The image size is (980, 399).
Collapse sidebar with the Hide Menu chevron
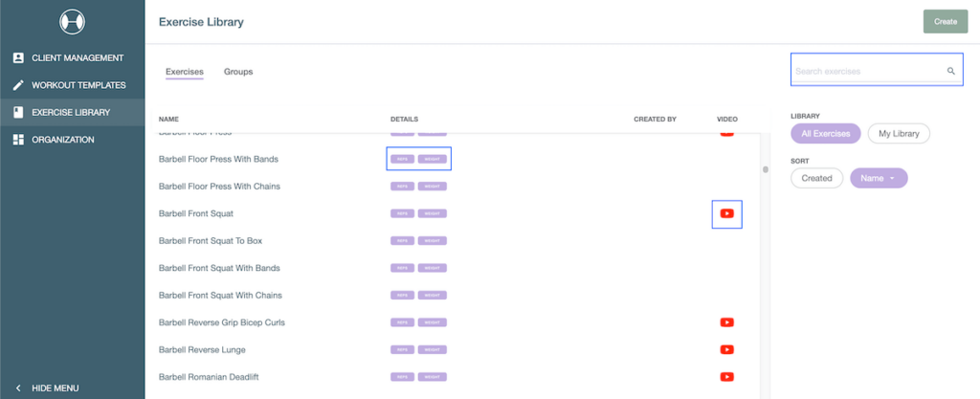18,388
